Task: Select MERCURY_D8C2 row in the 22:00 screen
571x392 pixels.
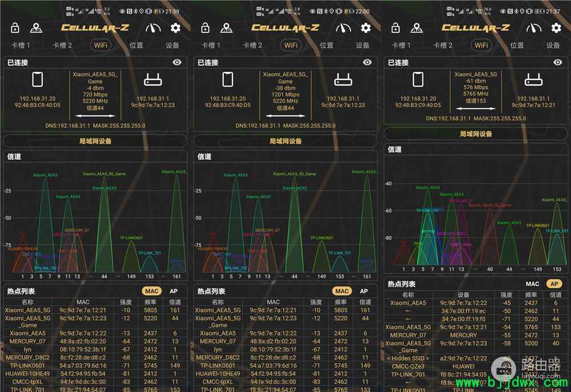Action: (x=286, y=357)
